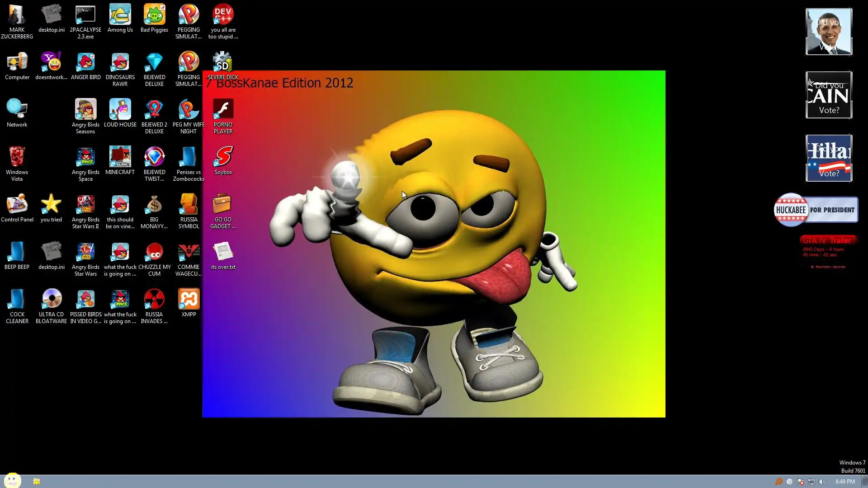Click the Huckabee For President gadget
Screen dimensions: 868x488
(816, 210)
